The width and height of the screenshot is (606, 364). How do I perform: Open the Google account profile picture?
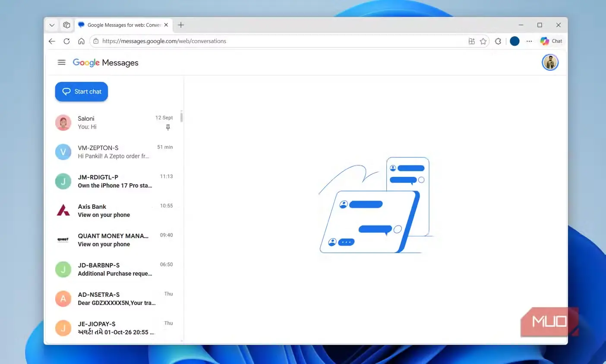550,63
